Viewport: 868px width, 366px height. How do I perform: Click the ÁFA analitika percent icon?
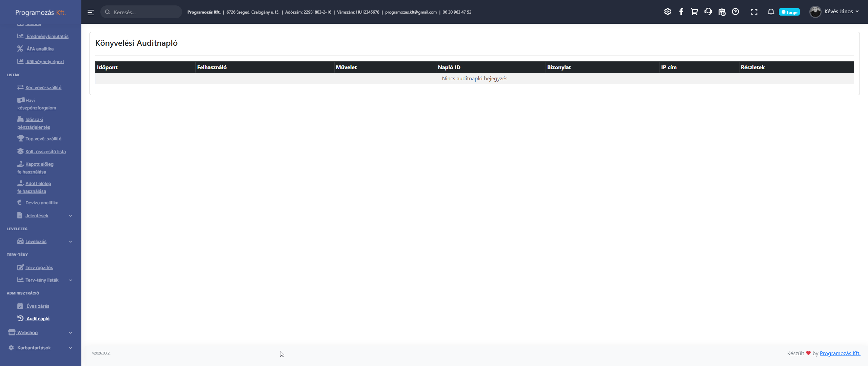(20, 48)
